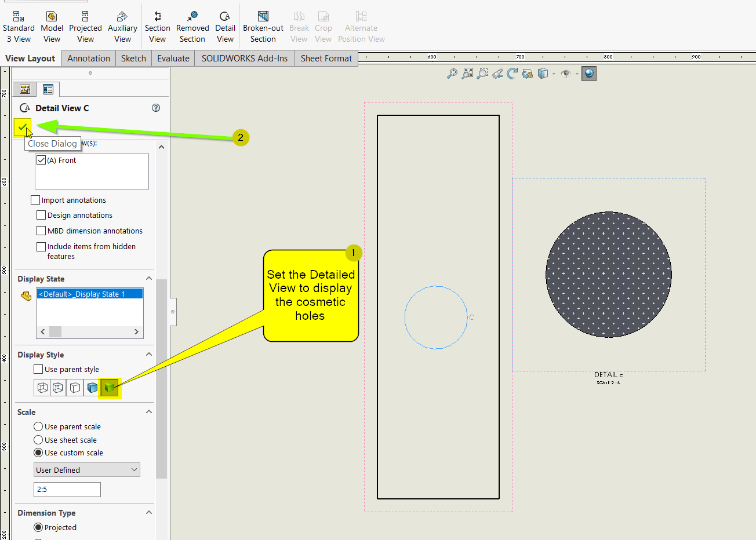This screenshot has width=756, height=540.
Task: Switch to the Annotation tab
Action: tap(88, 58)
